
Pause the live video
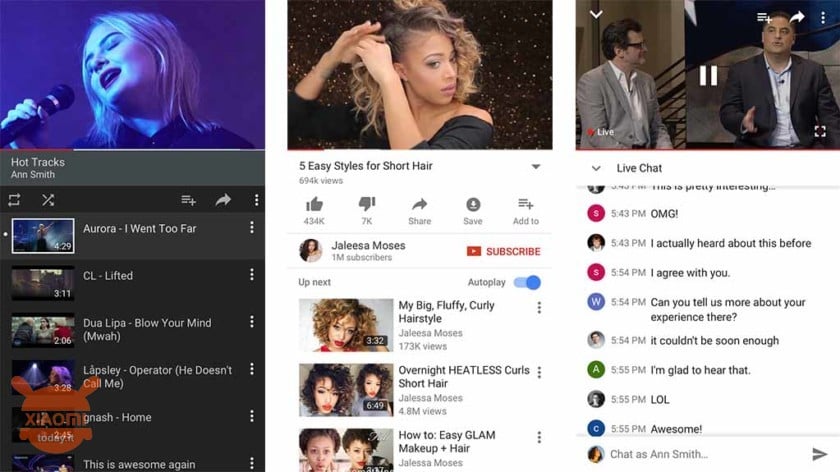click(x=708, y=76)
